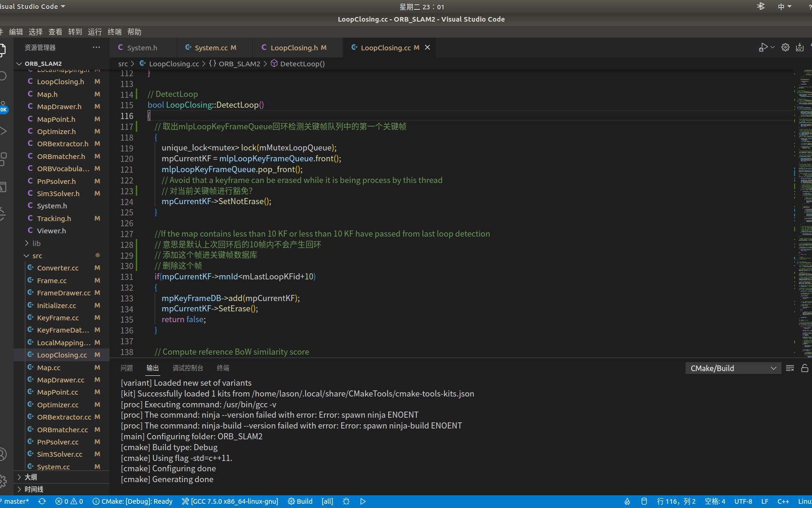Switch to the System.h tab
Image resolution: width=812 pixels, height=508 pixels.
click(142, 48)
